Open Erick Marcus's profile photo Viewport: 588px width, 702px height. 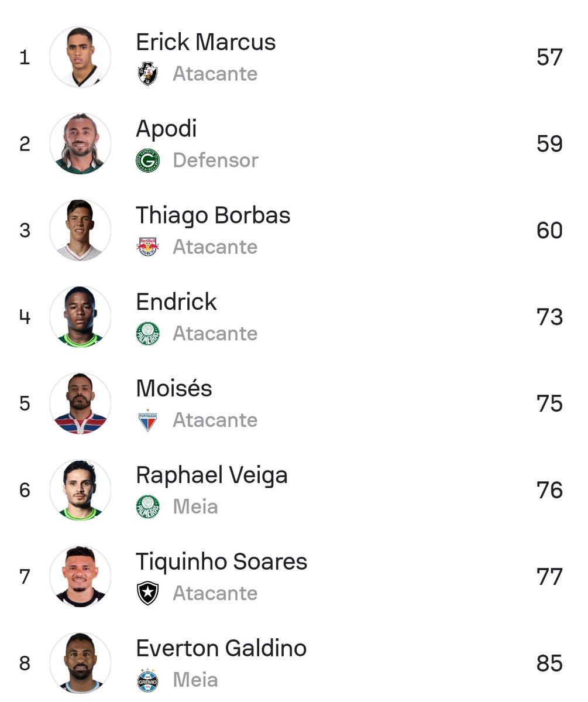[x=80, y=57]
